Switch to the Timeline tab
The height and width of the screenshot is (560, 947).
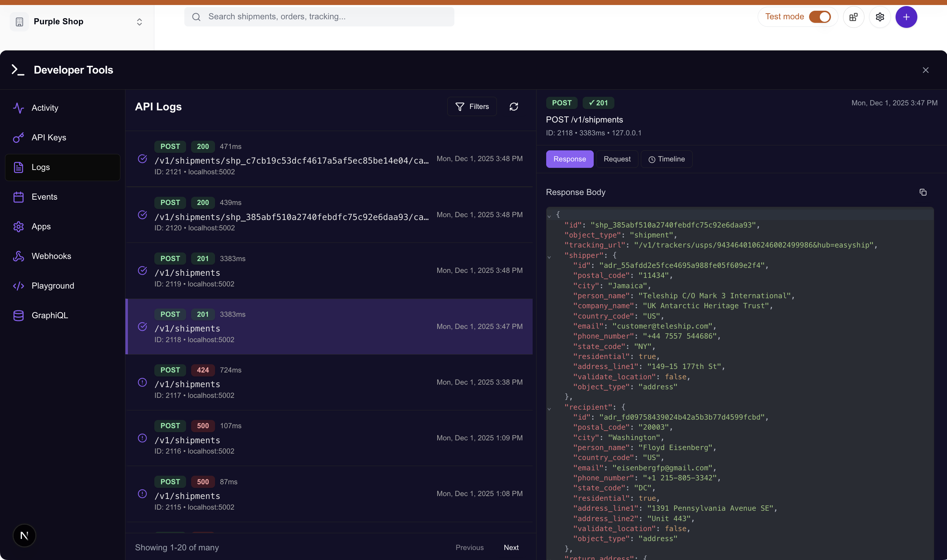pos(667,159)
